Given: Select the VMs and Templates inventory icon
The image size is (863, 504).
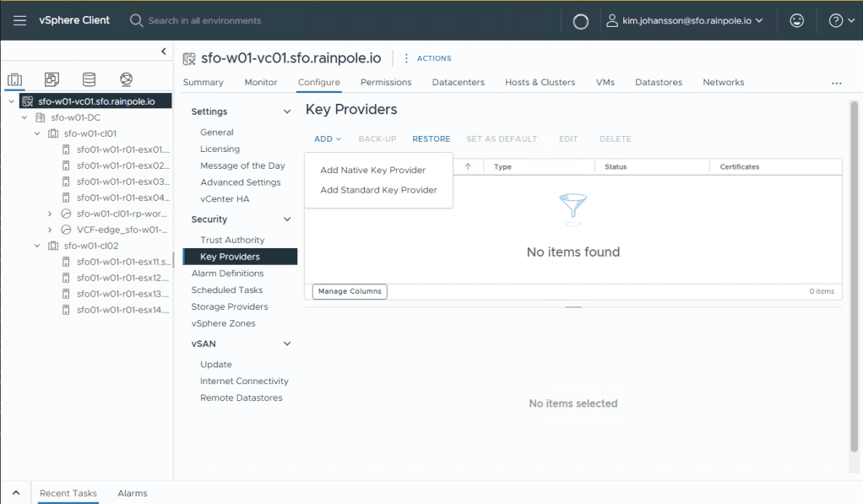Looking at the screenshot, I should point(52,79).
